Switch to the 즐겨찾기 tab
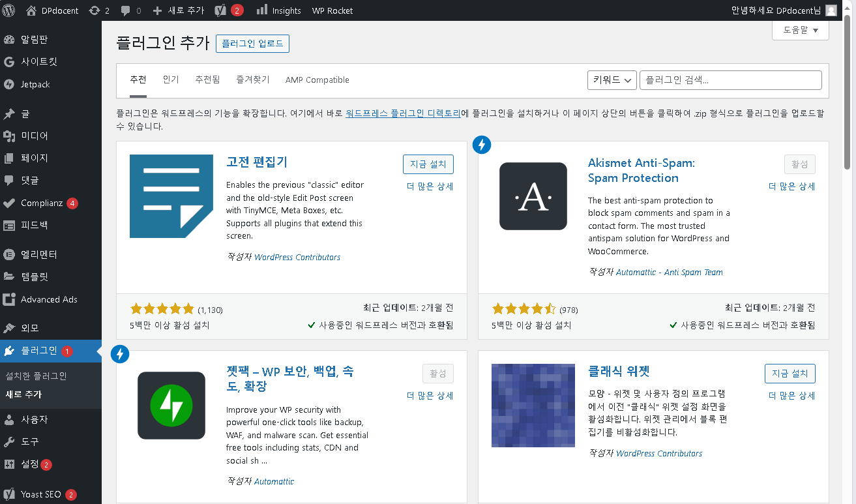Viewport: 856px width, 504px height. point(253,80)
